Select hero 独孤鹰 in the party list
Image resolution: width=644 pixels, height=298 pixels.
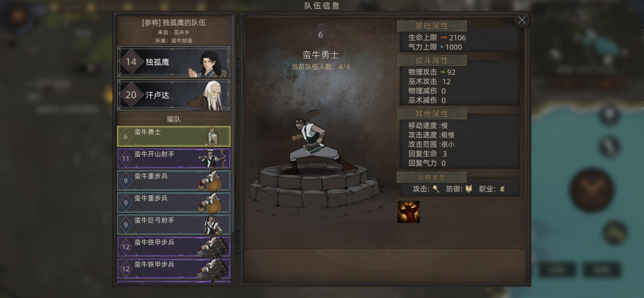tap(174, 62)
